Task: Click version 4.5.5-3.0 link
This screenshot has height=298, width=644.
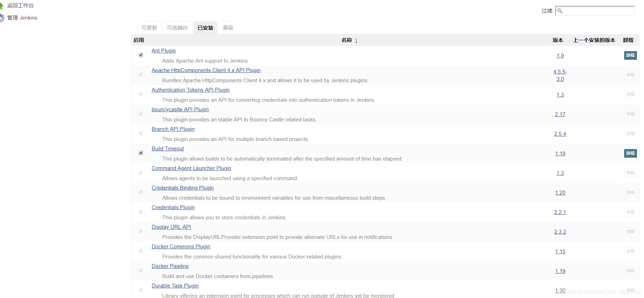Action: coord(560,75)
